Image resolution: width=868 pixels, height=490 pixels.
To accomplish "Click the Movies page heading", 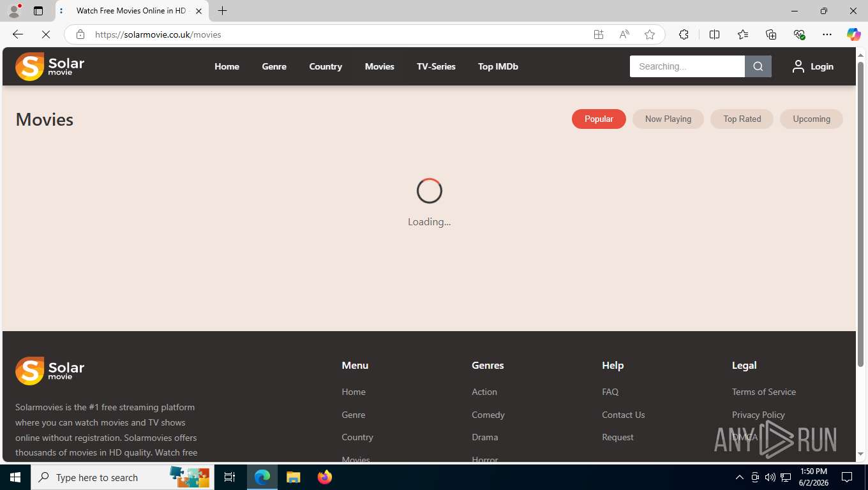I will pyautogui.click(x=45, y=119).
